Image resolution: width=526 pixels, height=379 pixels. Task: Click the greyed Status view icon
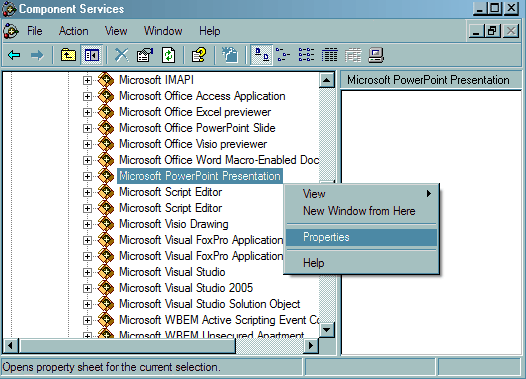pos(353,55)
